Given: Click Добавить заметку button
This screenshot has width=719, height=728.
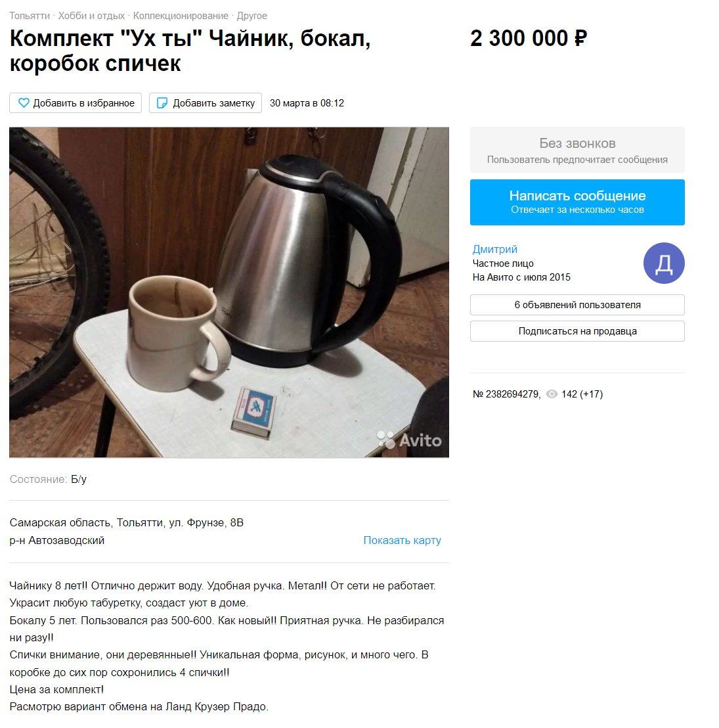Looking at the screenshot, I should (x=206, y=103).
